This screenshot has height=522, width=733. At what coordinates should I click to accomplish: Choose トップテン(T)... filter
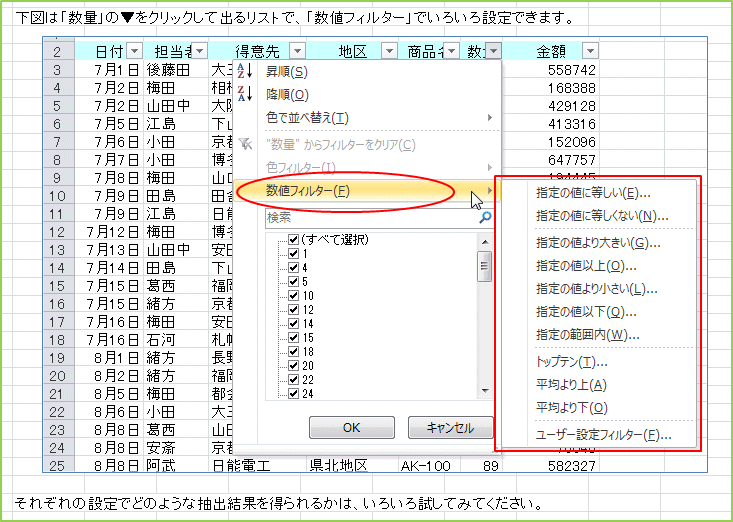point(571,362)
